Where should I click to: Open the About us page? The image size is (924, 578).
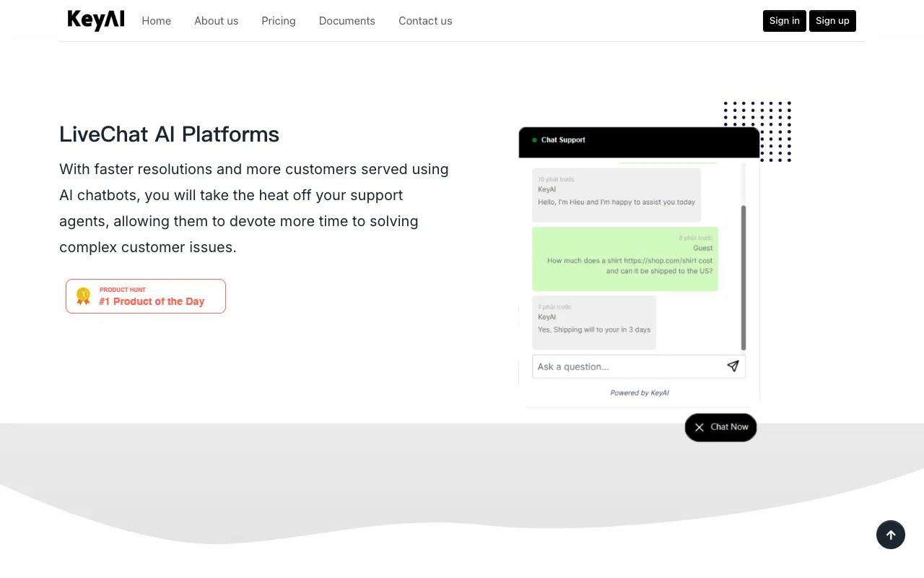point(216,21)
